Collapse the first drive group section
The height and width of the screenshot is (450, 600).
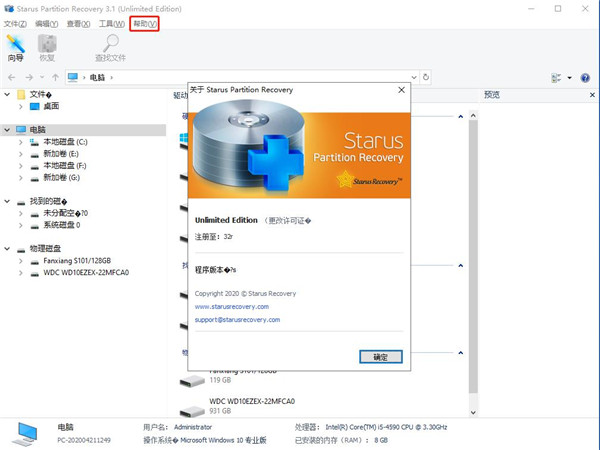[461, 116]
